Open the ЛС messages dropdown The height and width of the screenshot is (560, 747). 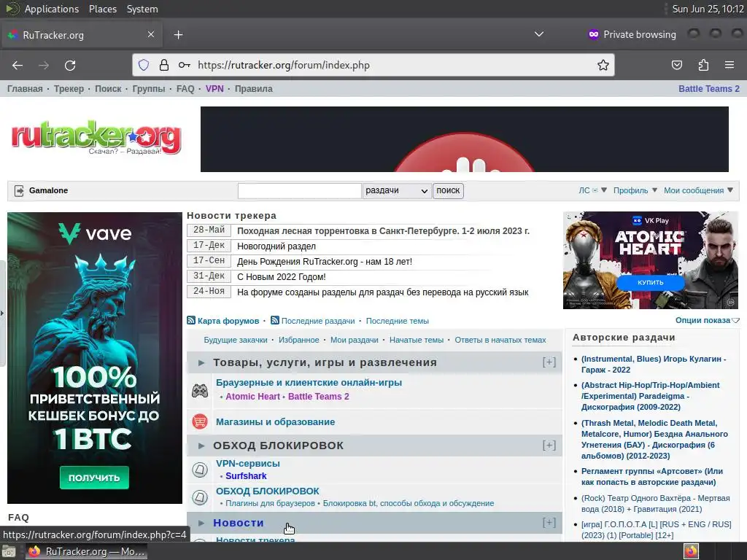592,190
